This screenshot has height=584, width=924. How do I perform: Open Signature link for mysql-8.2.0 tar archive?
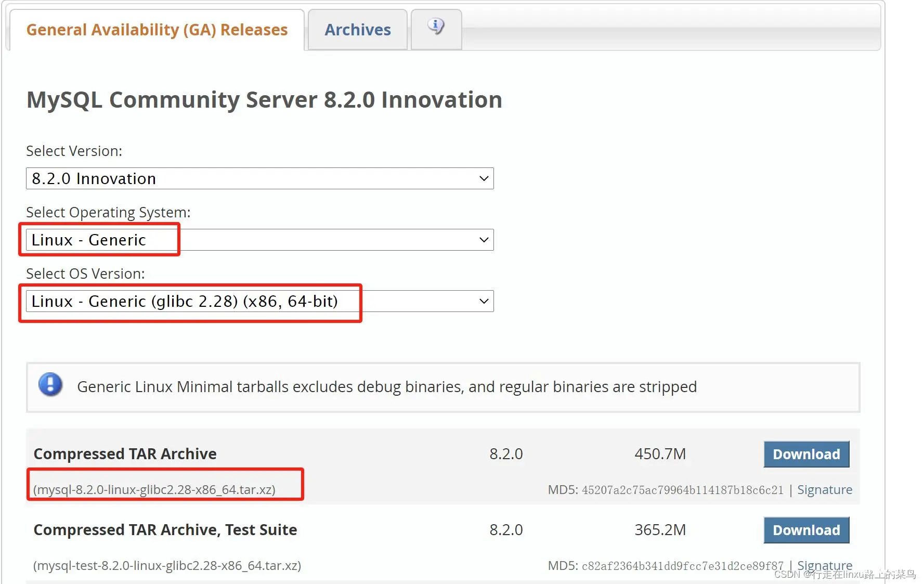(x=825, y=490)
